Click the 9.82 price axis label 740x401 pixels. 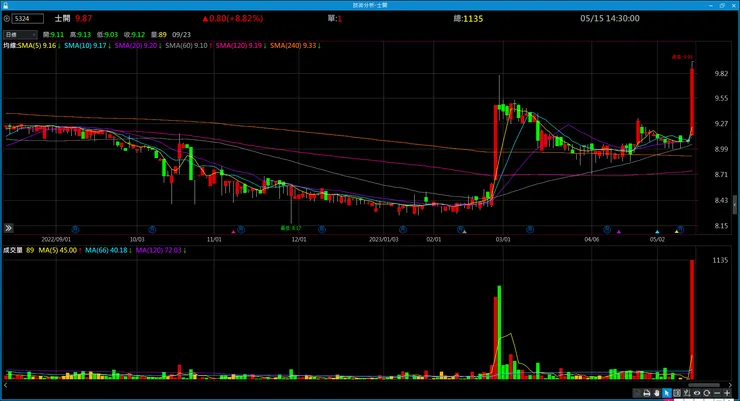(x=721, y=74)
